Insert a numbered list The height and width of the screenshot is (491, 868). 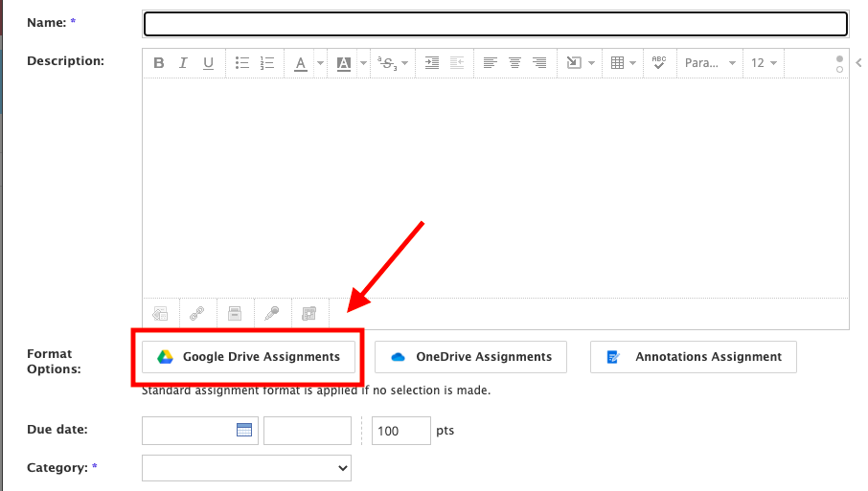tap(267, 63)
